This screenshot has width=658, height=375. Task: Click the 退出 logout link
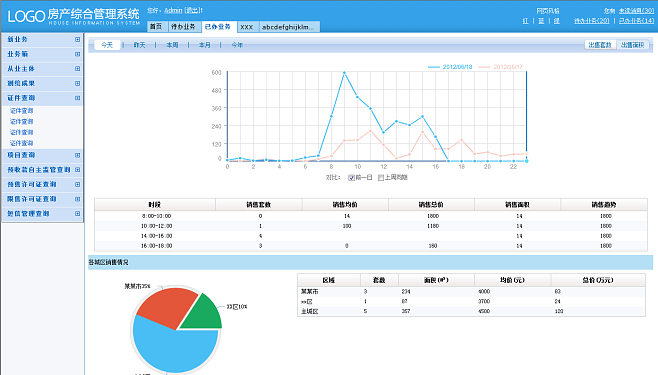tap(192, 10)
